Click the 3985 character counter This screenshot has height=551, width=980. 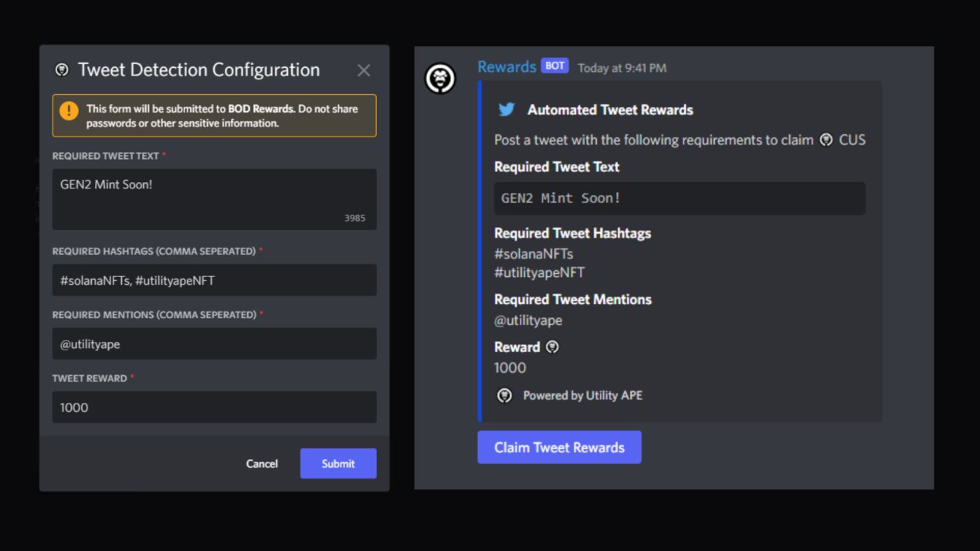(x=354, y=218)
